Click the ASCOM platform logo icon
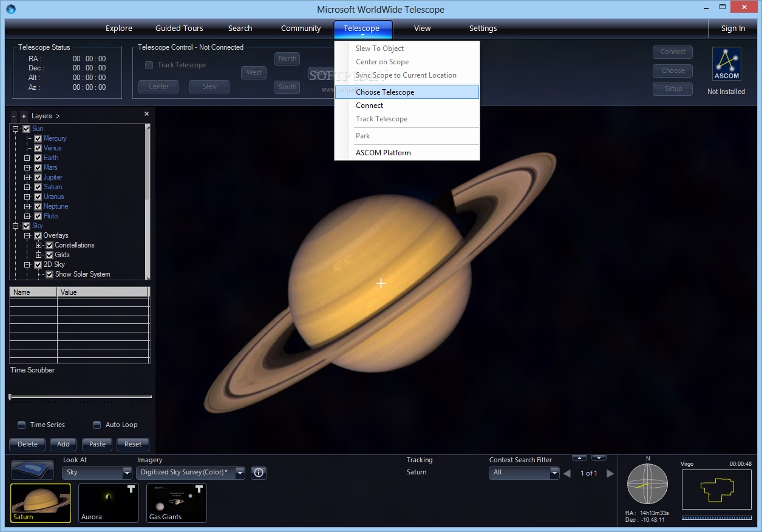Image resolution: width=762 pixels, height=532 pixels. pos(726,64)
